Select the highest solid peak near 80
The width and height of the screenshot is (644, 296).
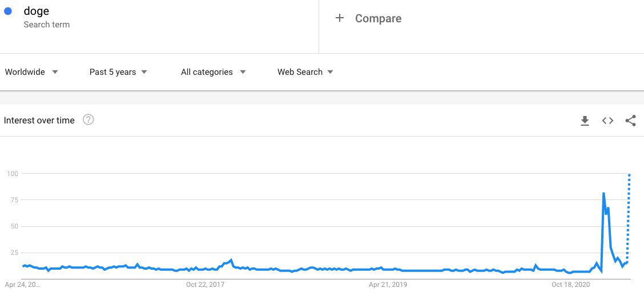pyautogui.click(x=603, y=193)
